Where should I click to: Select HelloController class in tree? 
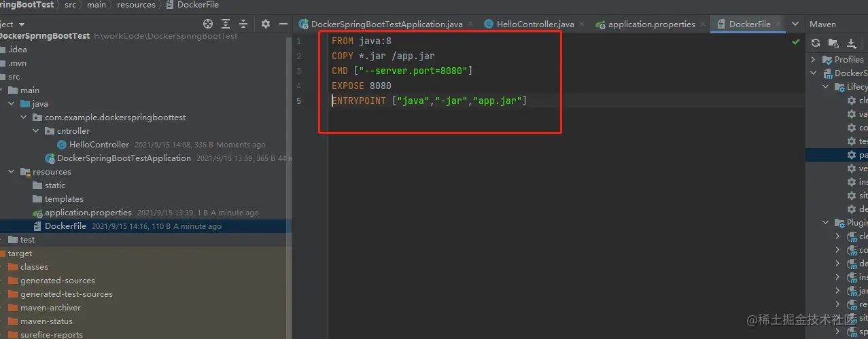click(99, 145)
